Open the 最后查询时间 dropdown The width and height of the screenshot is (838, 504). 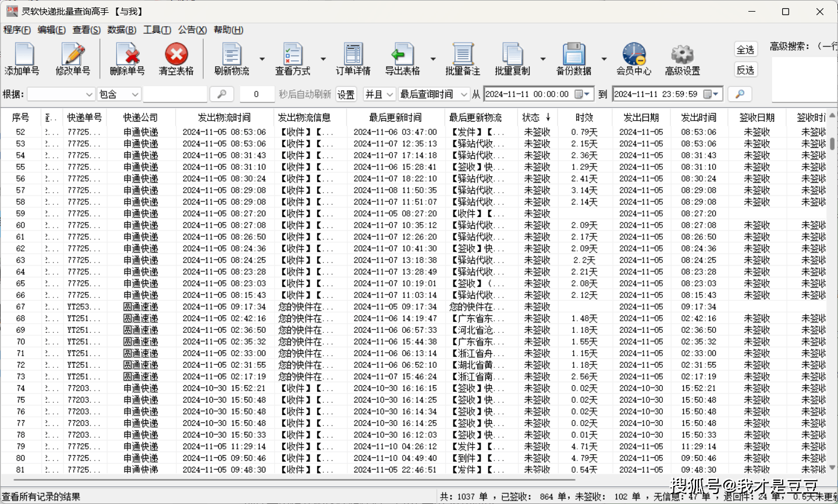(434, 94)
